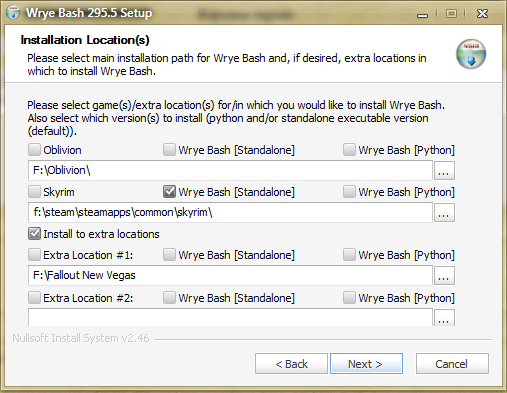Click the F:\Oblivion\ path field
The width and height of the screenshot is (507, 393).
point(230,170)
